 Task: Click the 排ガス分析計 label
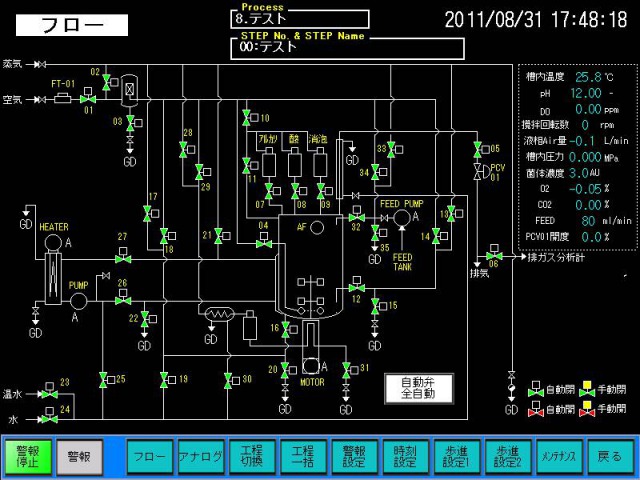pos(556,258)
